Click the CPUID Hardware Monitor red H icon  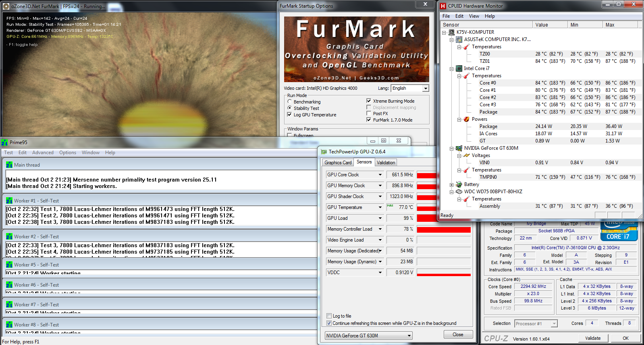click(443, 6)
